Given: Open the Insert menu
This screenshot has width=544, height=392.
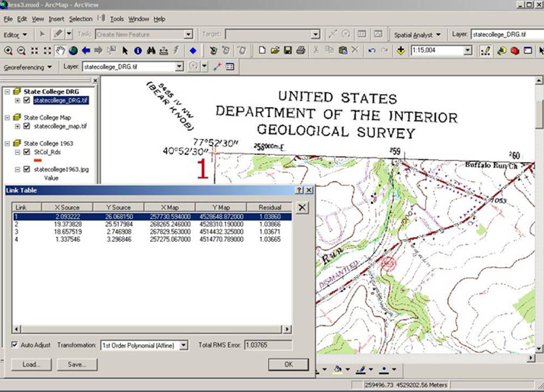Looking at the screenshot, I should coord(56,19).
